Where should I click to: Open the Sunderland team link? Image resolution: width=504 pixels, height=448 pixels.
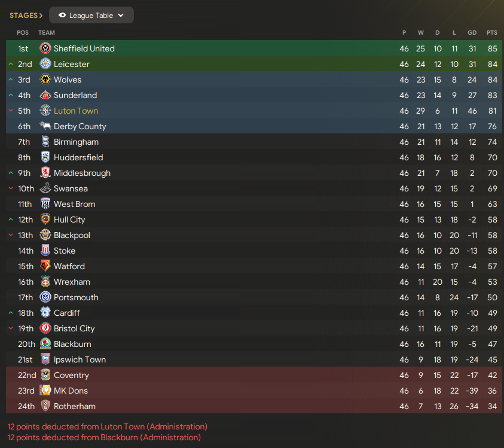[x=75, y=95]
